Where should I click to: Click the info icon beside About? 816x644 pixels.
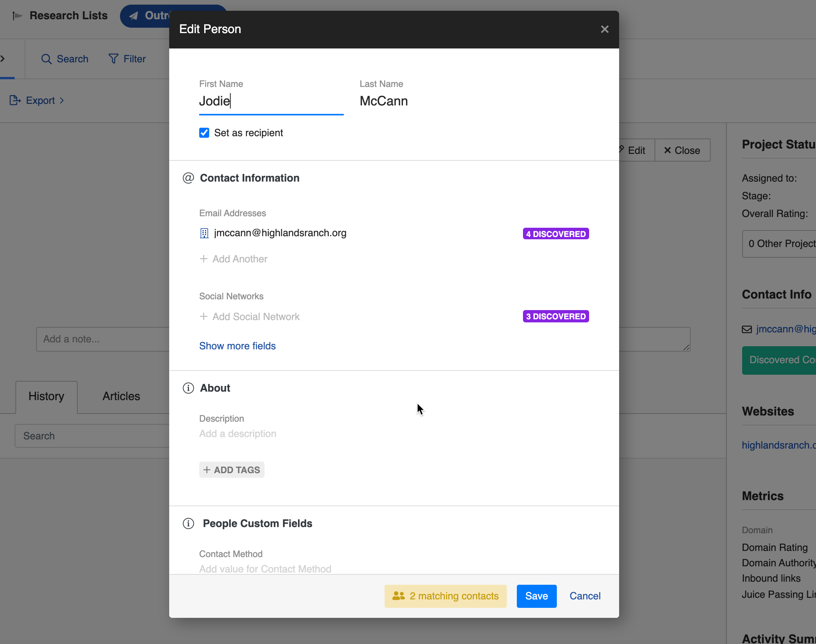(x=188, y=388)
